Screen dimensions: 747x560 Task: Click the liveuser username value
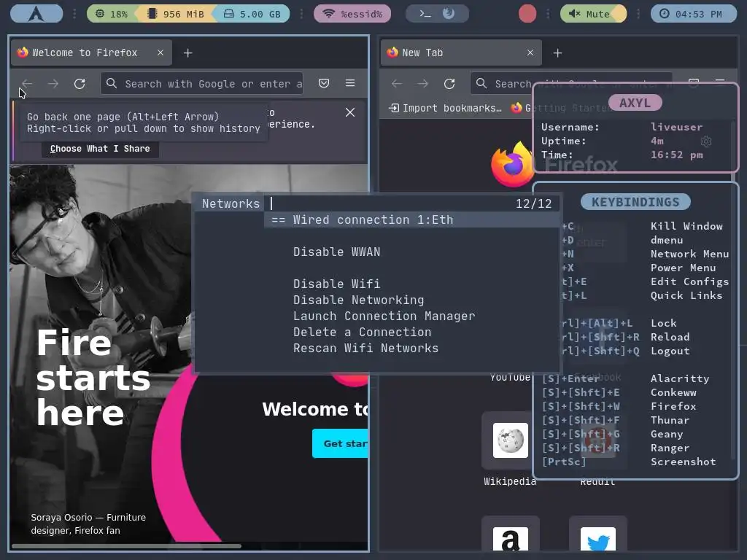coord(676,127)
